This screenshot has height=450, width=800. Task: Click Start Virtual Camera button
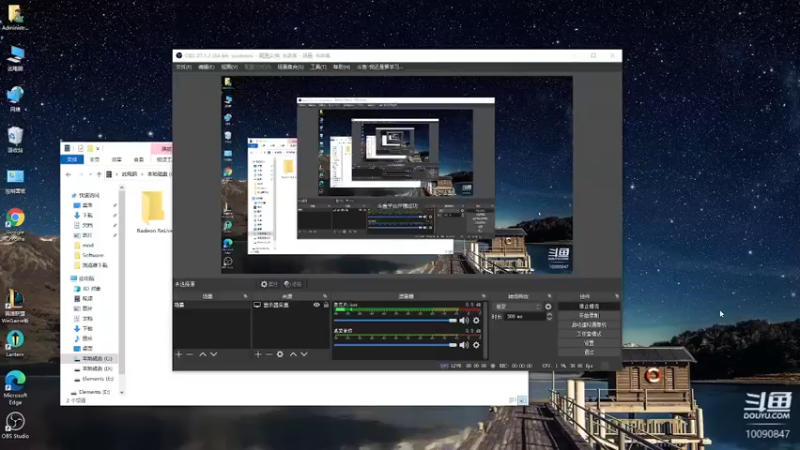(589, 325)
